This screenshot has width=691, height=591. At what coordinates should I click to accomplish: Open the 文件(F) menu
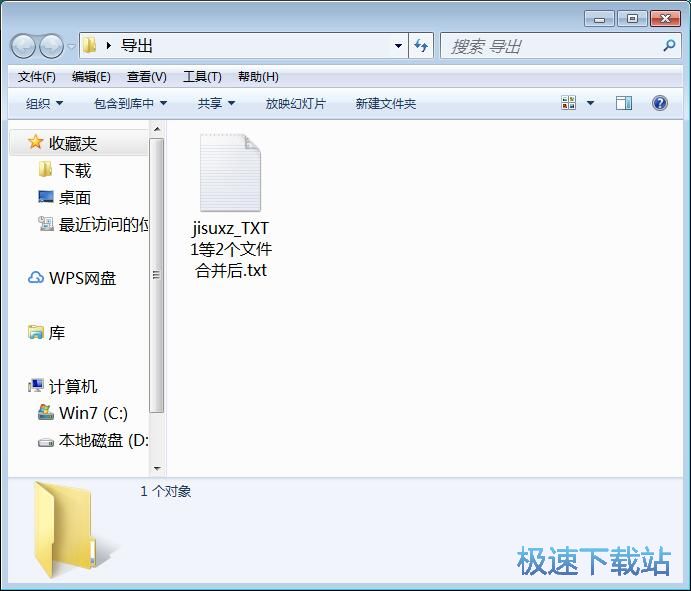pyautogui.click(x=37, y=77)
